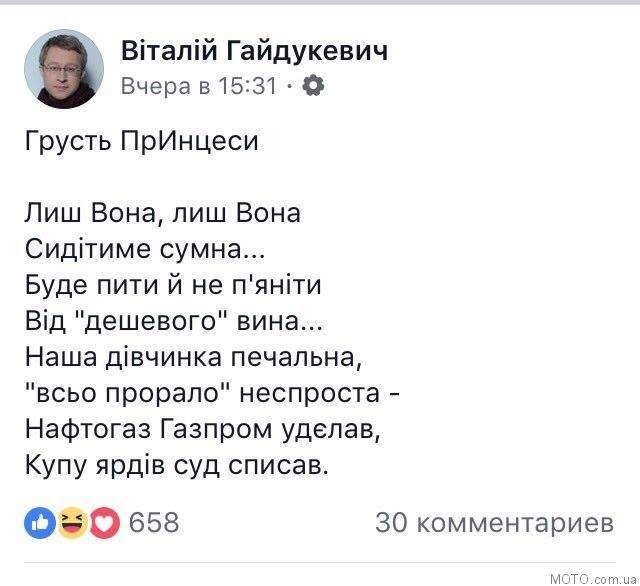
Task: Click the red heart Love reaction icon
Action: click(104, 523)
